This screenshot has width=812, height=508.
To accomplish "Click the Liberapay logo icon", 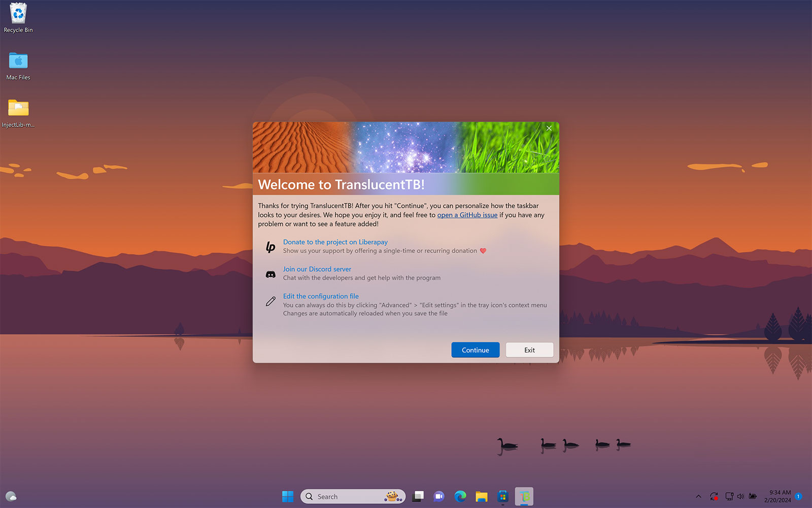I will click(270, 247).
